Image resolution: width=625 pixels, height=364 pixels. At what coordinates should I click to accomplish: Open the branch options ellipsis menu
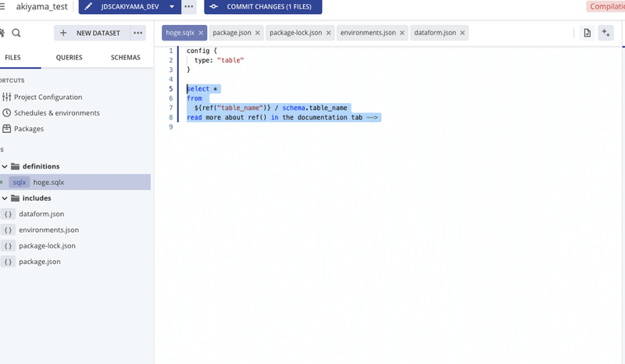(x=189, y=6)
